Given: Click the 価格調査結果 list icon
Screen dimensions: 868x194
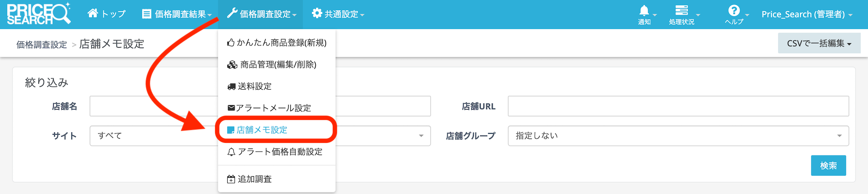Looking at the screenshot, I should coord(147,14).
